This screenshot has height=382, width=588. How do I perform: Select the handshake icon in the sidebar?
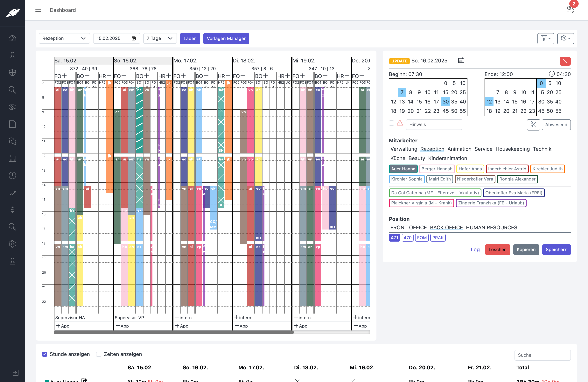pos(12,107)
